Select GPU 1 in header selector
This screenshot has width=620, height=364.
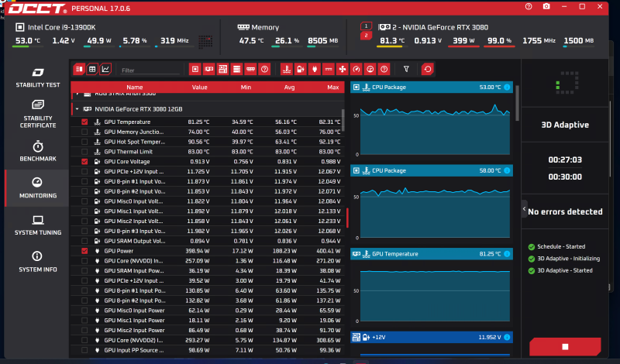click(x=366, y=26)
